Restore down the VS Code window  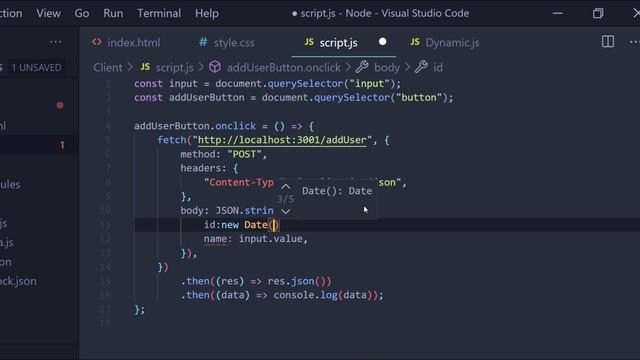pyautogui.click(x=598, y=13)
